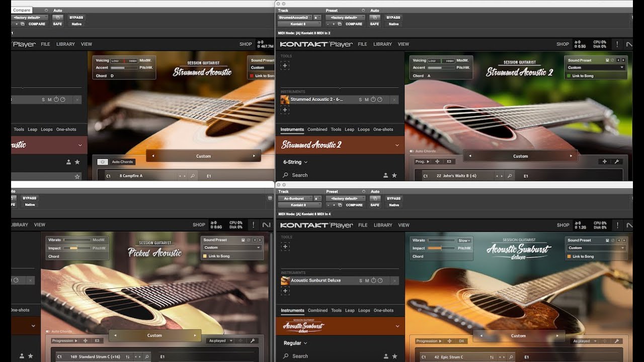Collapse the Strummed Acoustic 2 library banner
Screen dimensions: 644x362
397,145
